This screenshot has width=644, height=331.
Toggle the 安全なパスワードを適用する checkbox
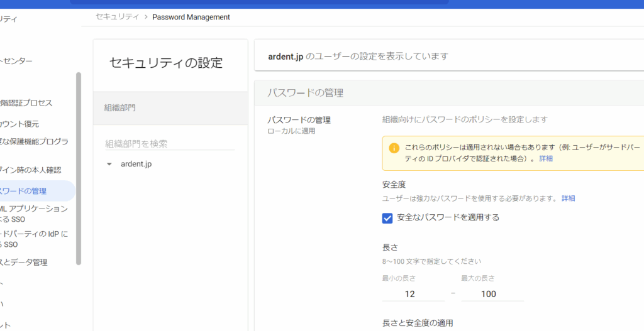[387, 218]
